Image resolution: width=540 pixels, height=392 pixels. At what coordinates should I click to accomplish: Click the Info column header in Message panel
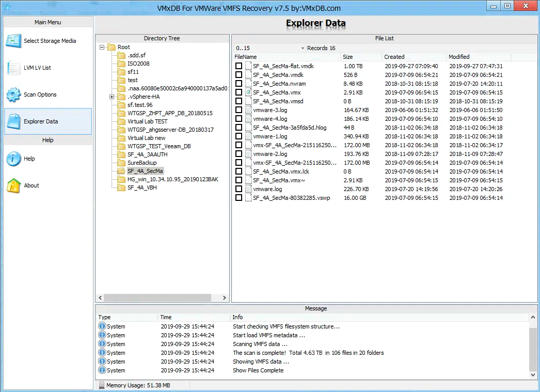click(379, 317)
